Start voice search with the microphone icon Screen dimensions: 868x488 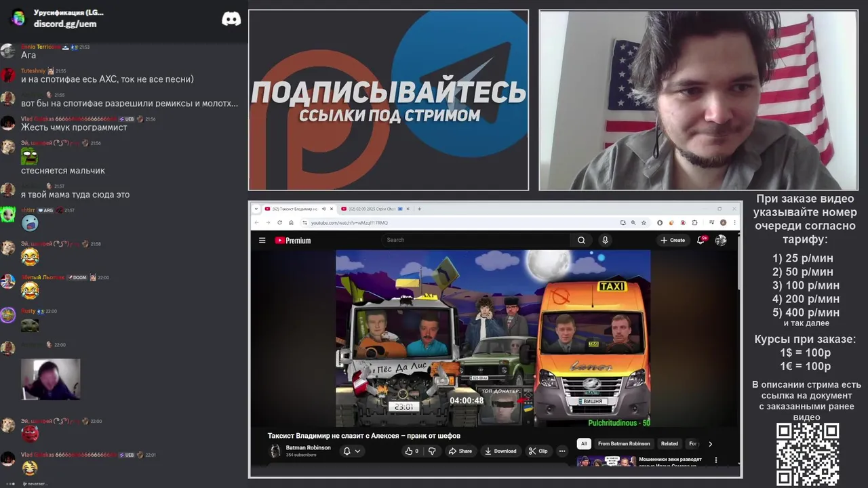click(x=605, y=240)
